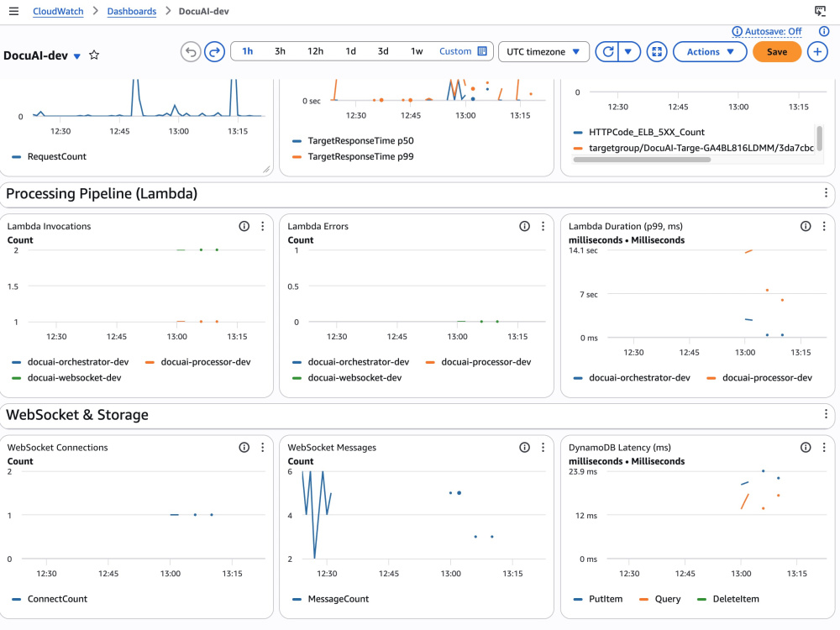
Task: Expand the DocuAI-dev dashboard switcher arrow
Action: (x=77, y=56)
